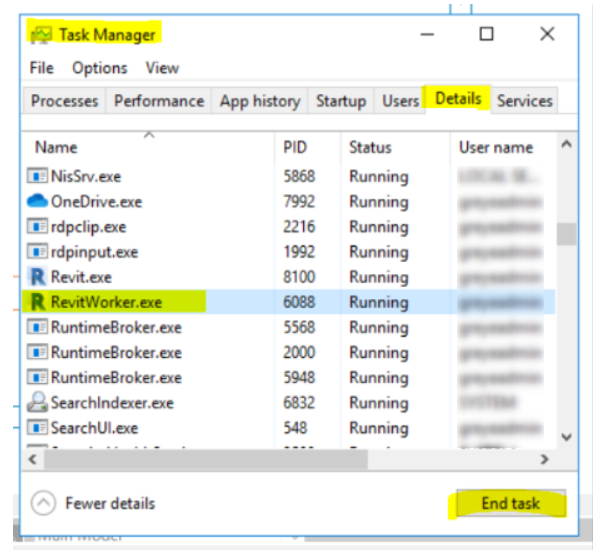Switch to the Processes tab
This screenshot has height=557, width=598.
click(x=64, y=101)
